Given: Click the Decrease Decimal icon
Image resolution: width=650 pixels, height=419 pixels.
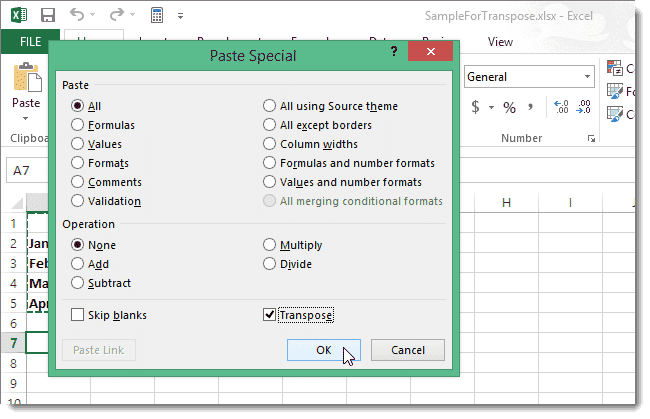Looking at the screenshot, I should coord(586,107).
